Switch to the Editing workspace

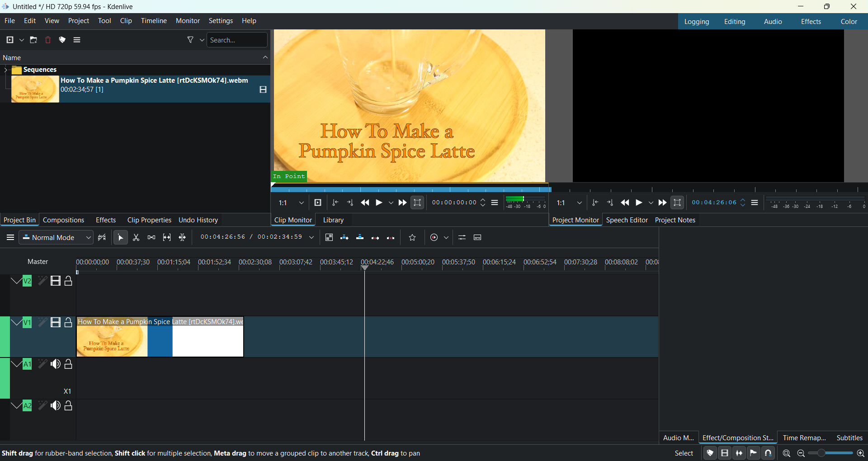pyautogui.click(x=734, y=22)
